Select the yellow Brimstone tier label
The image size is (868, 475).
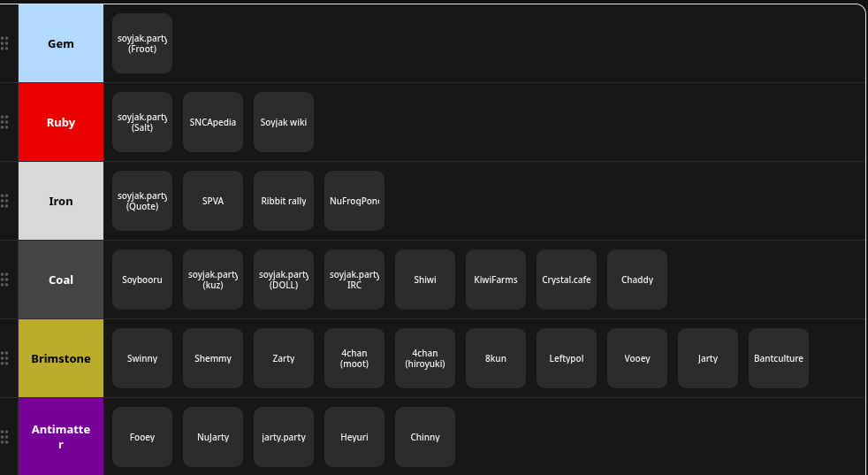[61, 358]
